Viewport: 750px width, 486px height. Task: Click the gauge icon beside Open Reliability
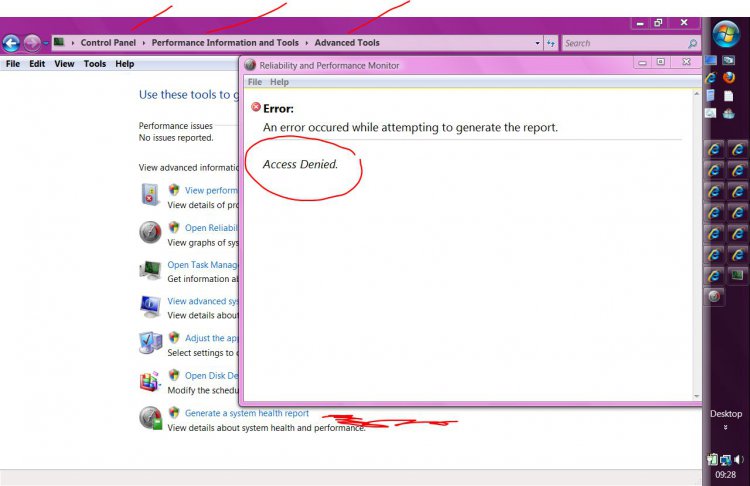tap(150, 232)
